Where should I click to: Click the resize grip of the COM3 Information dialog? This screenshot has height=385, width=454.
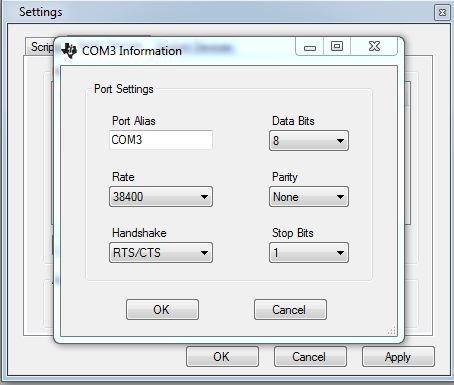[x=392, y=330]
